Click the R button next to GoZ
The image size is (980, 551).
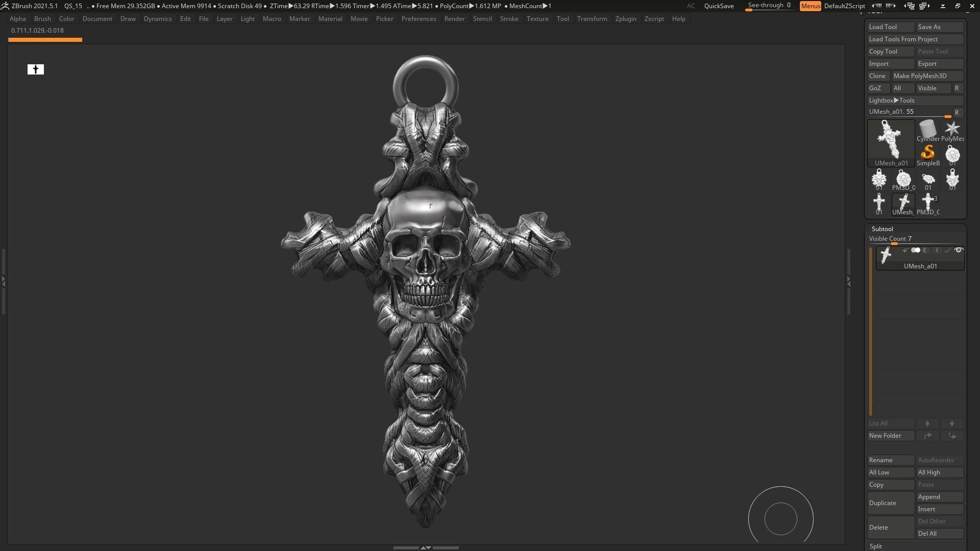tap(958, 88)
